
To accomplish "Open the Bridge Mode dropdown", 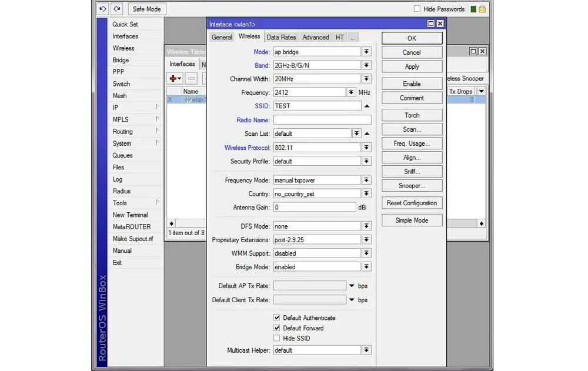I will [366, 267].
